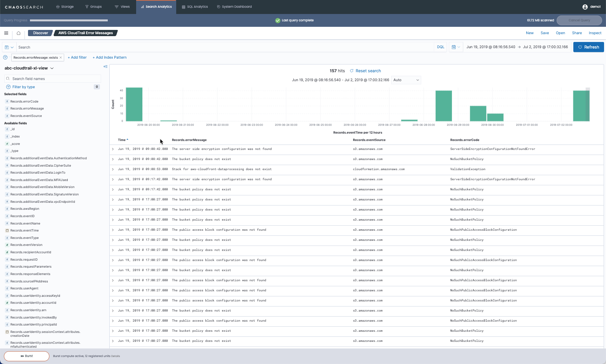This screenshot has height=364, width=606.
Task: Switch the DQL query language
Action: [440, 47]
